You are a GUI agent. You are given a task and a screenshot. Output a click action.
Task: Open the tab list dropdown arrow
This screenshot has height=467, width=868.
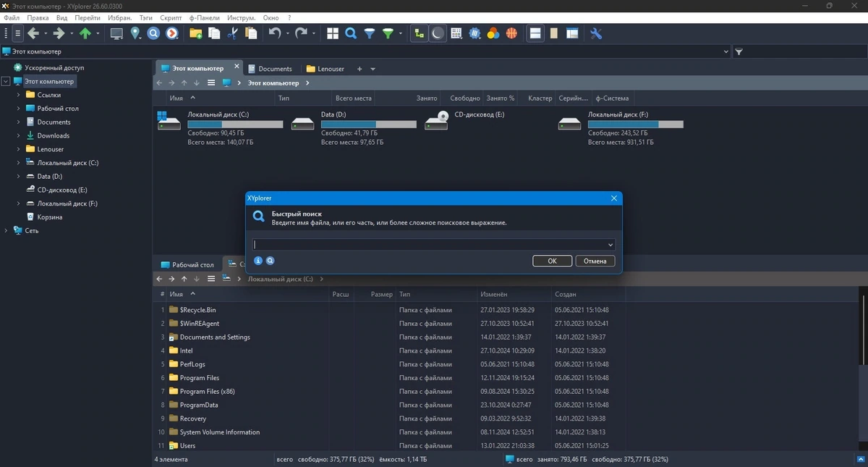(373, 69)
